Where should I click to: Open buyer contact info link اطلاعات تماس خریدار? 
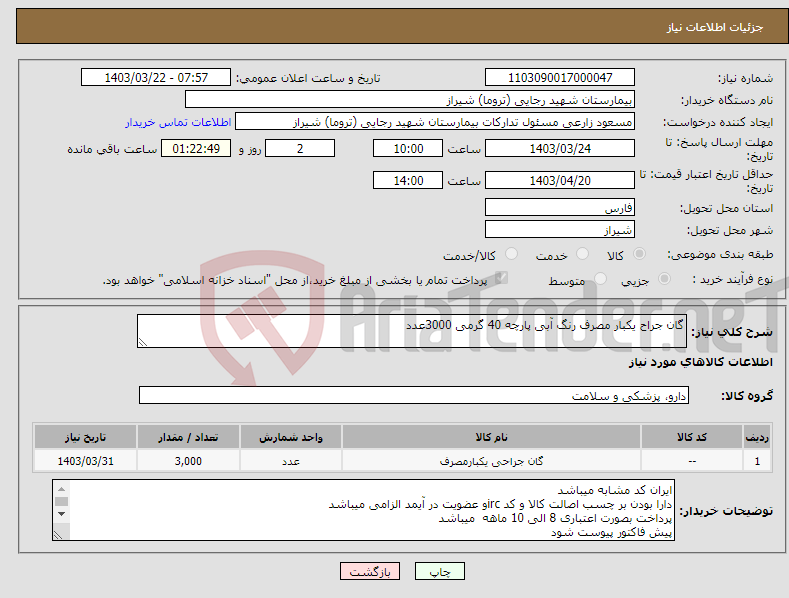point(178,122)
